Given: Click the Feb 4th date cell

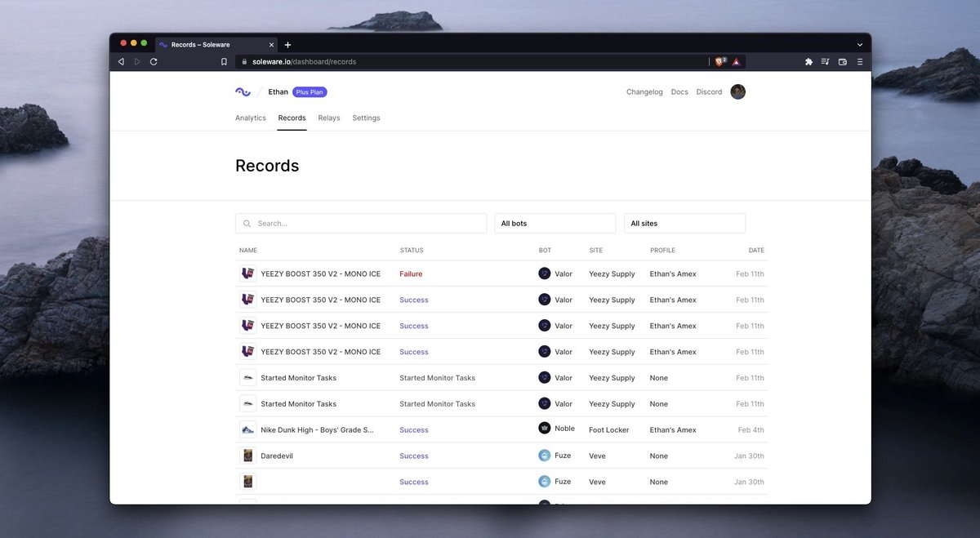Looking at the screenshot, I should [751, 429].
